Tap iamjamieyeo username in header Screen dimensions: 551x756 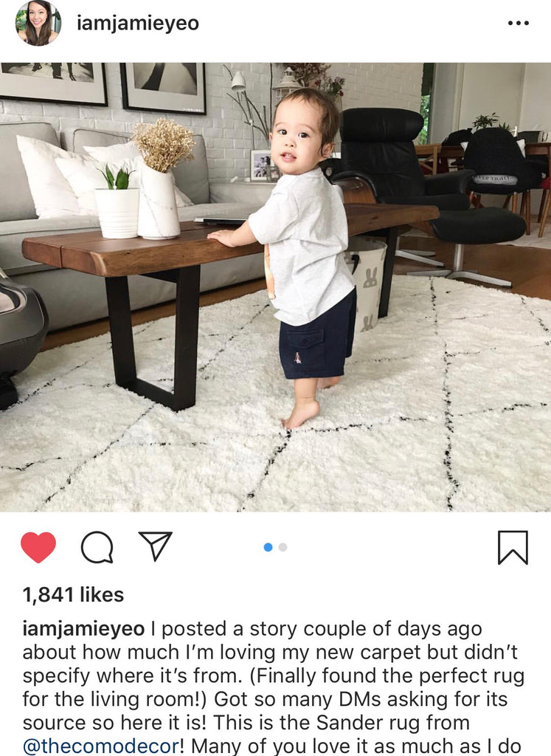[x=138, y=23]
